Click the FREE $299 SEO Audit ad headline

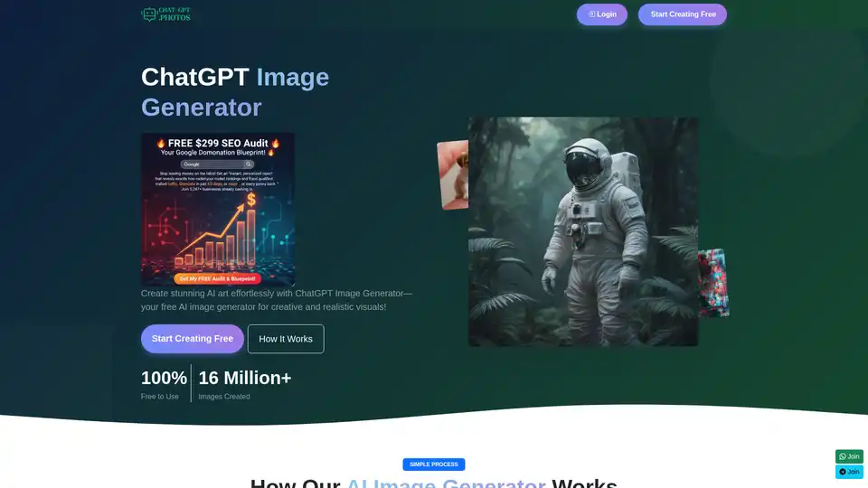(218, 144)
